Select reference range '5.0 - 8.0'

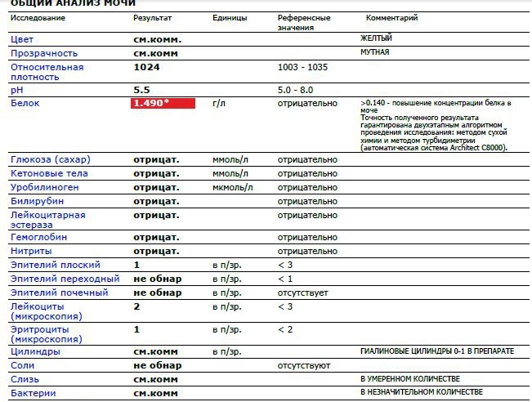[295, 90]
